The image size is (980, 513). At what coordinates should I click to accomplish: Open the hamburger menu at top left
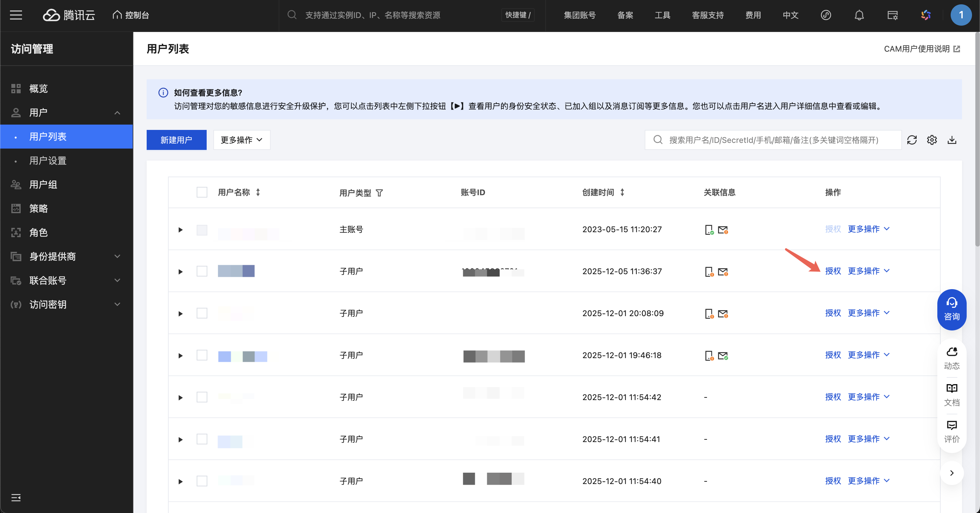16,15
